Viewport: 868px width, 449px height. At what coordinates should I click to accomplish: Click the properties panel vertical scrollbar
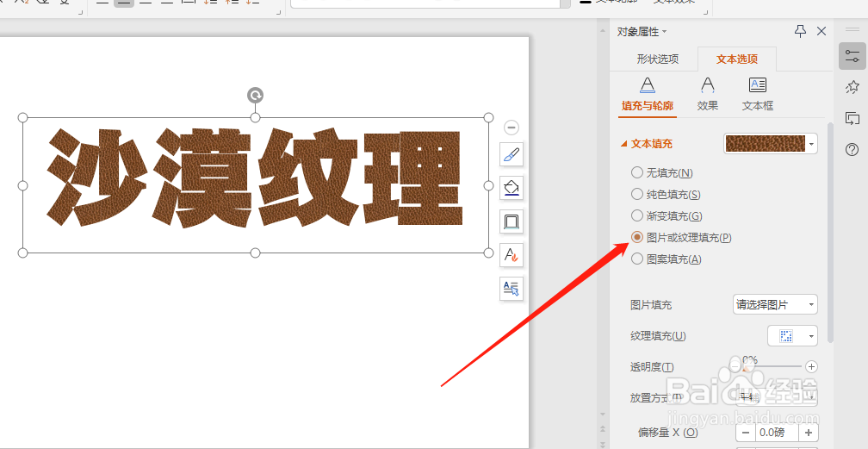coord(829,233)
